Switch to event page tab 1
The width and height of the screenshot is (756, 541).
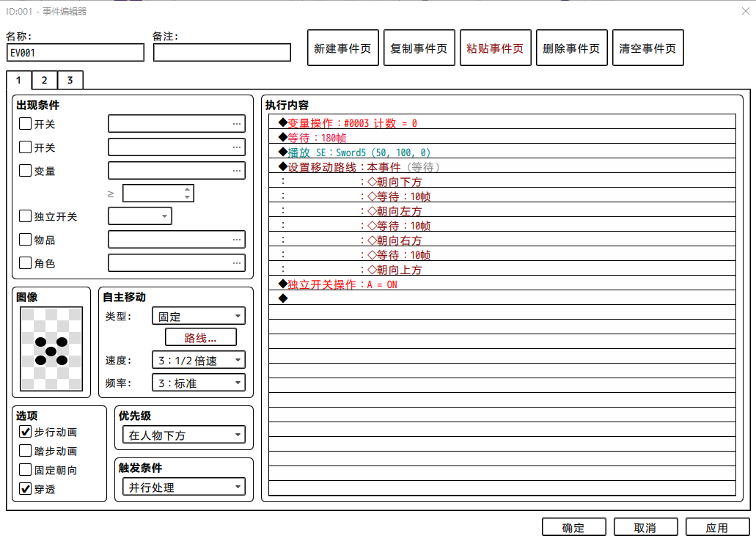point(19,80)
